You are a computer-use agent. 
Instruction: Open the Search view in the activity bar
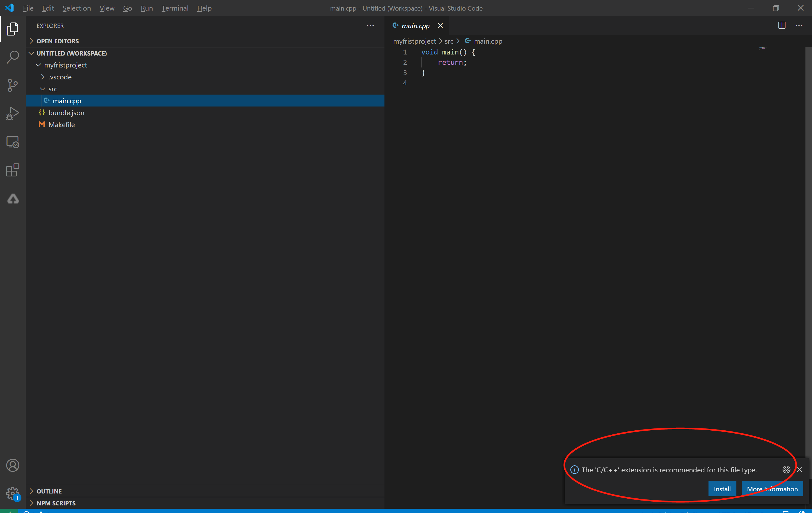coord(13,57)
